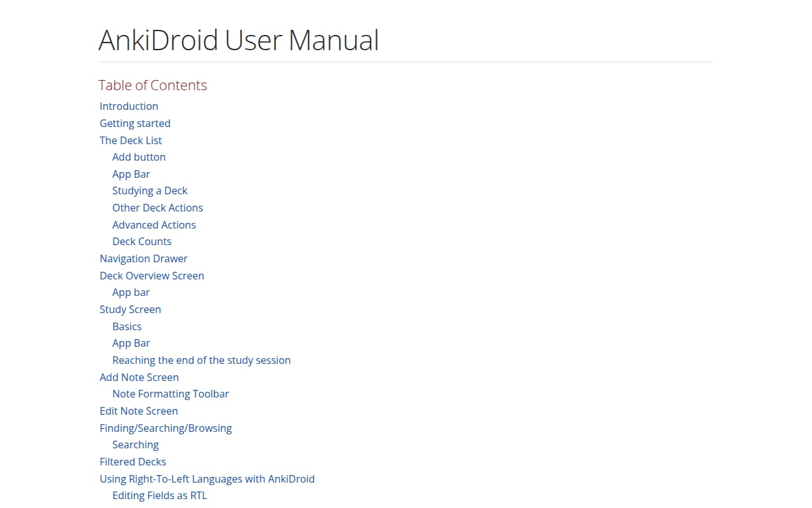Jump to Deck Overview Screen section

pyautogui.click(x=152, y=276)
